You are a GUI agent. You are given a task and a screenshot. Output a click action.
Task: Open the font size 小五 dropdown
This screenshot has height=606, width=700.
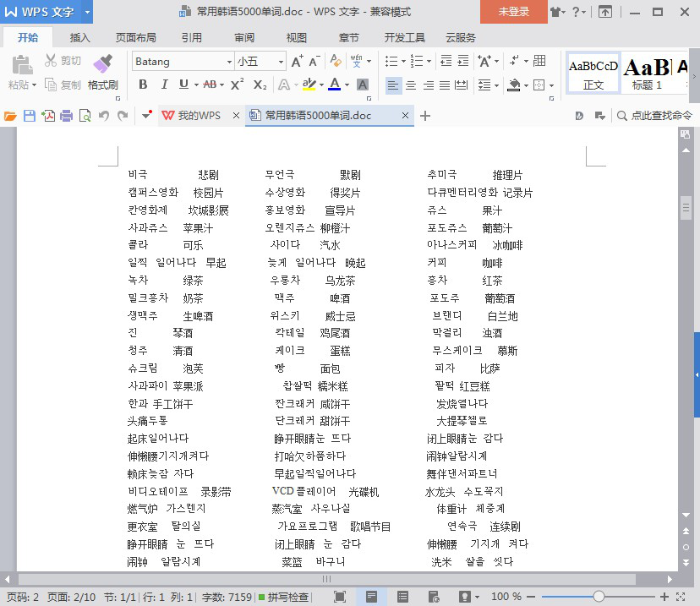click(x=281, y=62)
